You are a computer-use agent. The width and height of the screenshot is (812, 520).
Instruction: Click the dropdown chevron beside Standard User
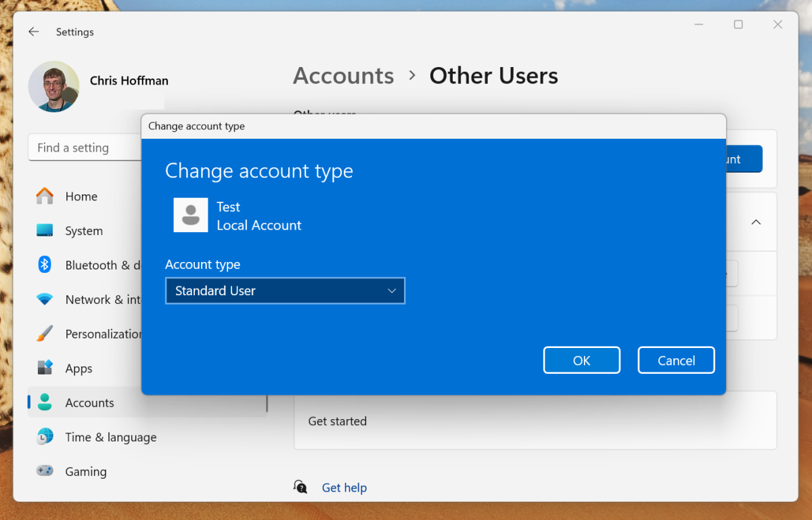point(392,291)
